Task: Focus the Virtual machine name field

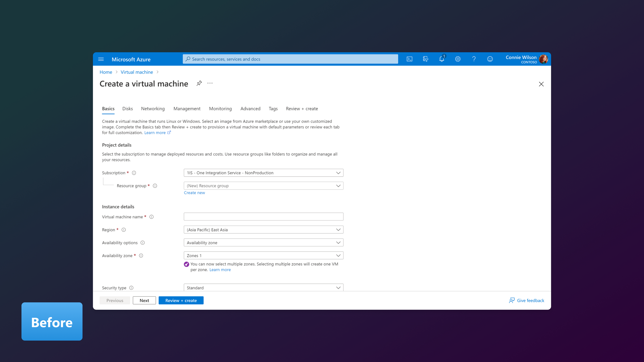Action: point(263,217)
